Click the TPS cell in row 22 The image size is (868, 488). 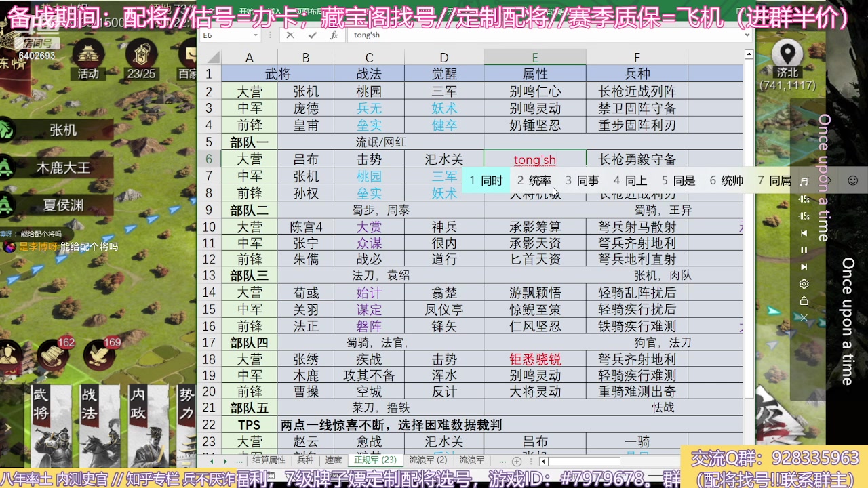point(249,425)
